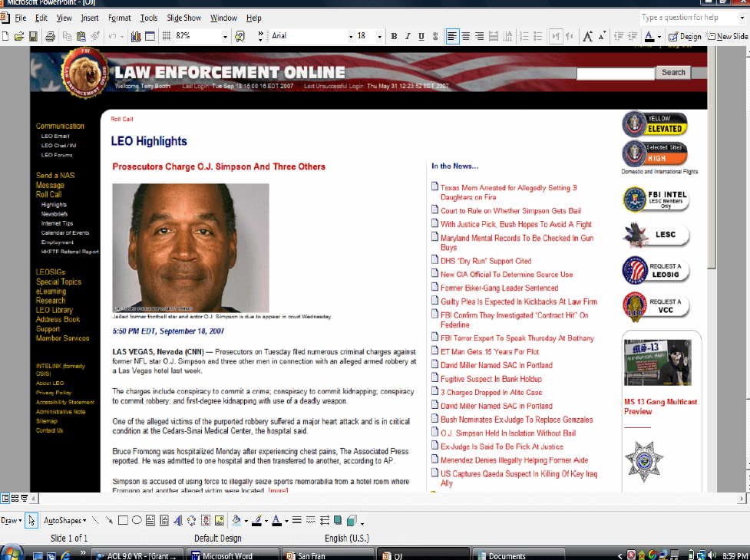Open the Slide Show menu
750x560 pixels.
pyautogui.click(x=183, y=18)
